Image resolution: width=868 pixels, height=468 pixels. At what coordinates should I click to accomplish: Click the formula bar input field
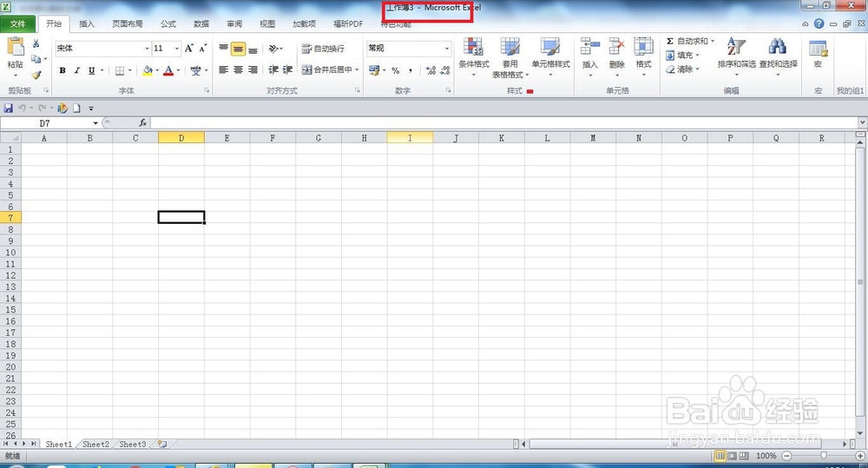click(503, 123)
